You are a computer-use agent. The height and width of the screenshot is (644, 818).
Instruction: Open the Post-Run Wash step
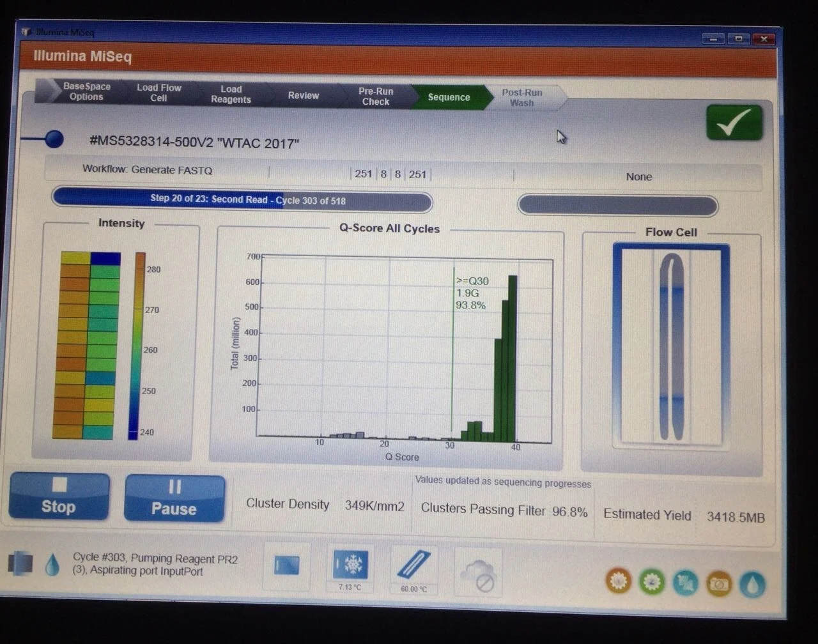coord(522,97)
